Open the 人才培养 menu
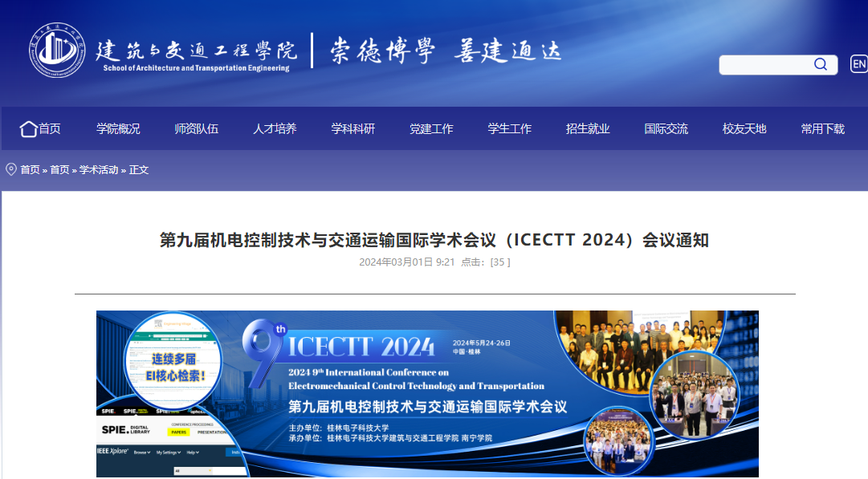Viewport: 868px width, 479px height. coord(275,129)
